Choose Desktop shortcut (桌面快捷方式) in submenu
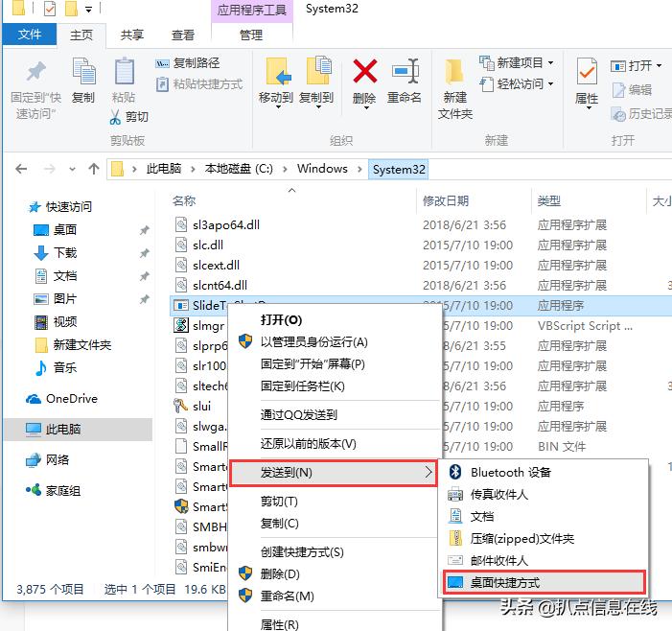Viewport: 672px width, 631px height. pyautogui.click(x=544, y=582)
